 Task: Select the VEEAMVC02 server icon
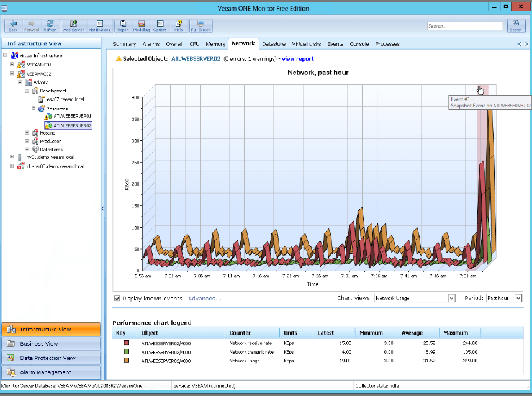click(x=21, y=74)
